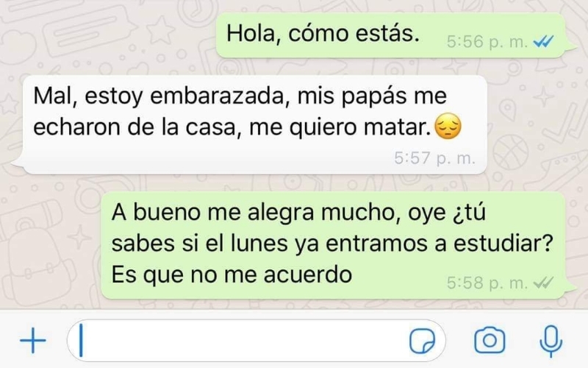Tap the 5:58 p. m. timestamp
This screenshot has width=588, height=368.
click(487, 283)
